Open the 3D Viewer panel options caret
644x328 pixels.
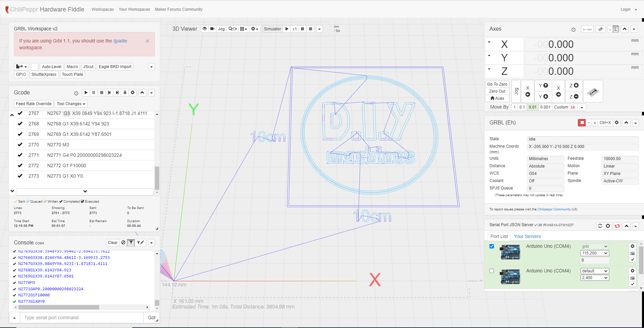(319, 29)
